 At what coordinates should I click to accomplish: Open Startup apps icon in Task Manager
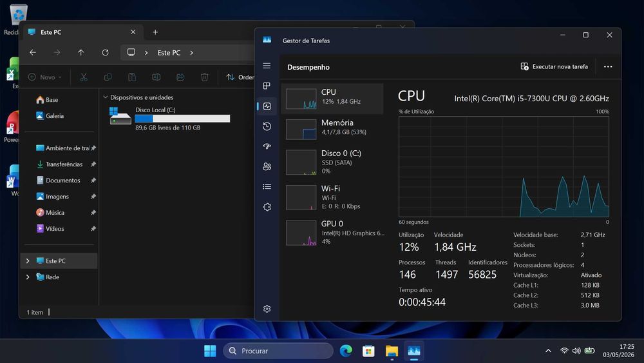coord(267,146)
